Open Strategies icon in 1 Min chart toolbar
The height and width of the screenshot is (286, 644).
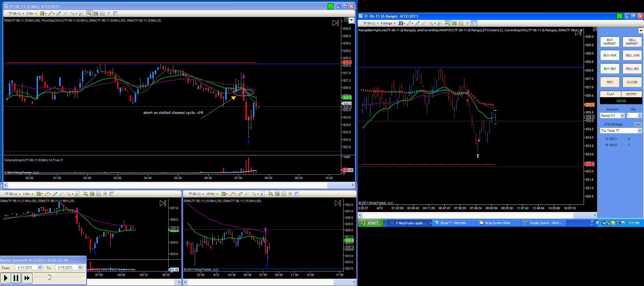pyautogui.click(x=105, y=194)
